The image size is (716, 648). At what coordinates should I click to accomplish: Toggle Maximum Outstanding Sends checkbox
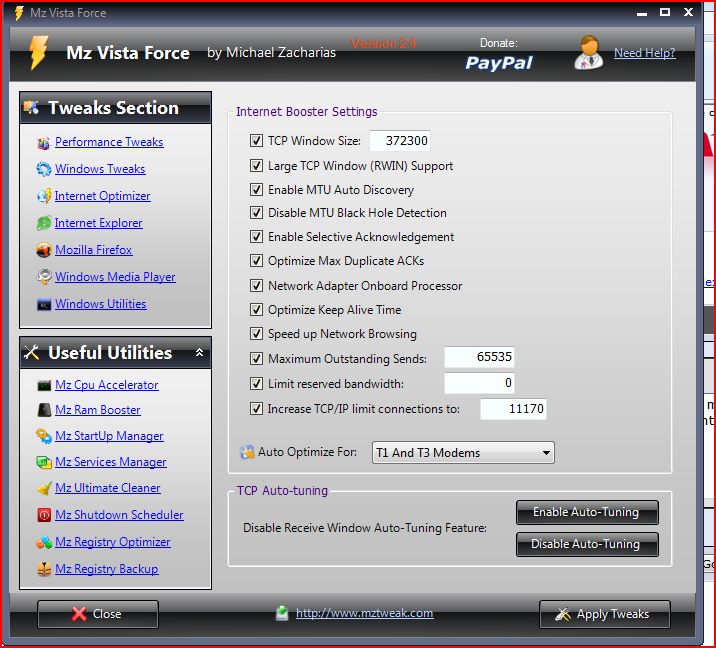256,358
